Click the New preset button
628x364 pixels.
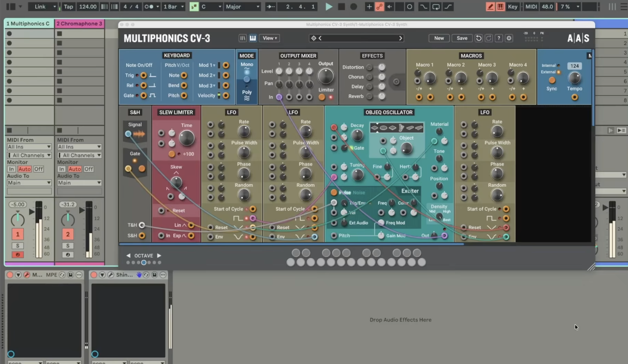(439, 38)
